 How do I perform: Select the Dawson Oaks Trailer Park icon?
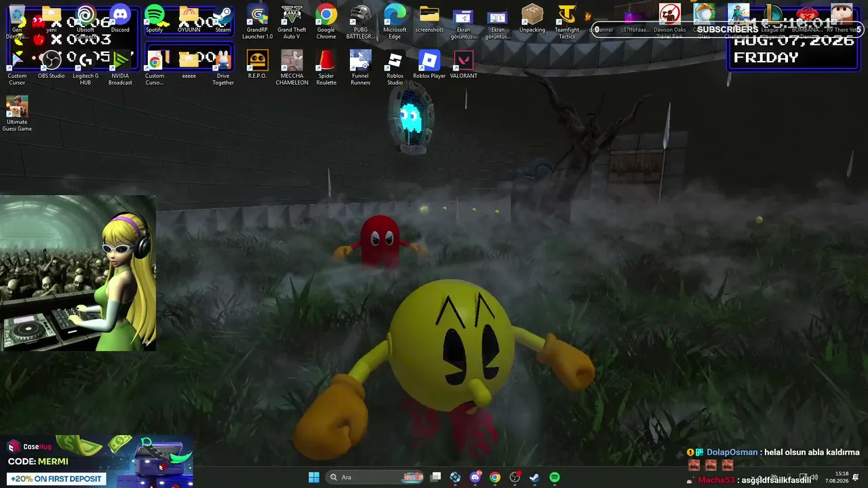click(669, 22)
